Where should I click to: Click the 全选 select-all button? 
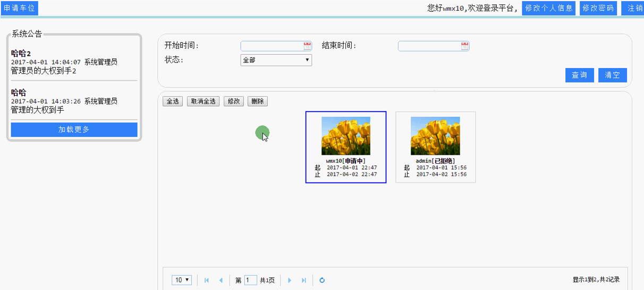pyautogui.click(x=173, y=101)
